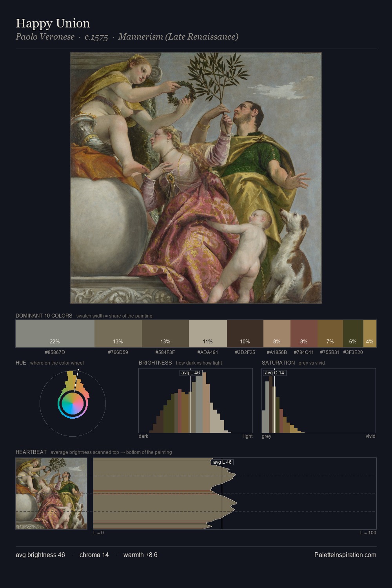Click the avg L 46 label in heartbeat chart
Viewport: 392px width, 588px height.
[x=223, y=462]
